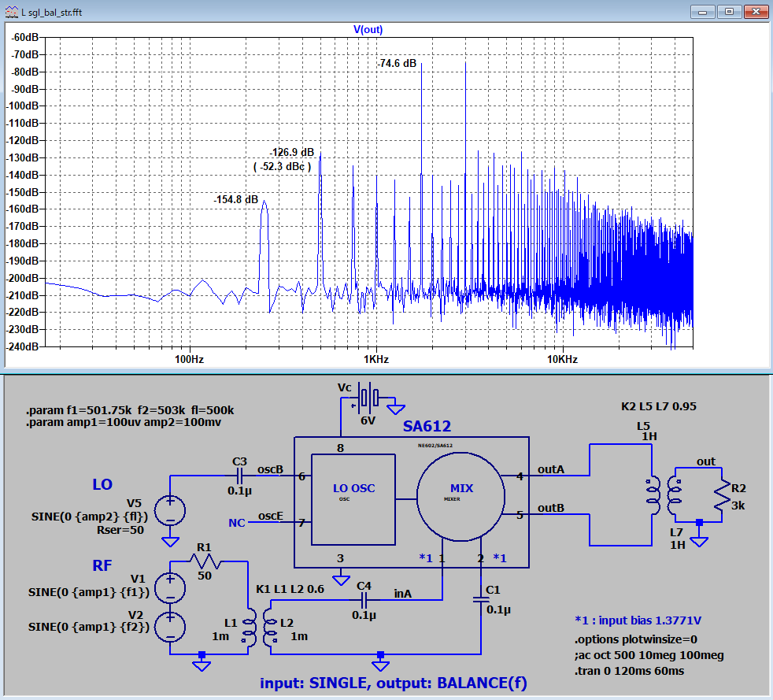Select inductor L1 symbol

pos(250,627)
